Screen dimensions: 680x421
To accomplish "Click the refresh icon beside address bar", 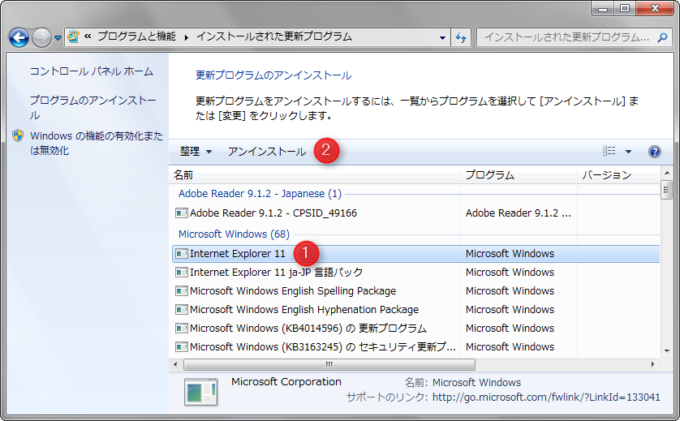I will tap(461, 37).
